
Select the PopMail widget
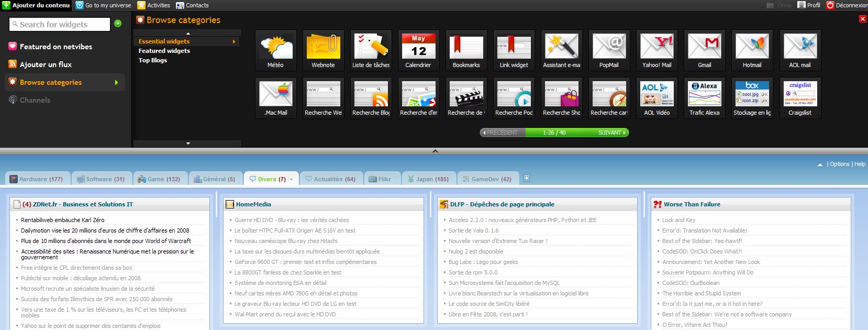(609, 50)
